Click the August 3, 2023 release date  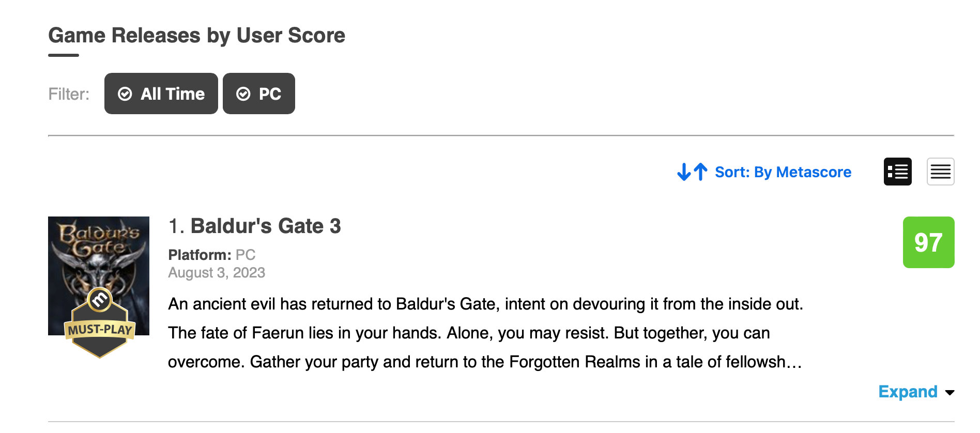217,273
